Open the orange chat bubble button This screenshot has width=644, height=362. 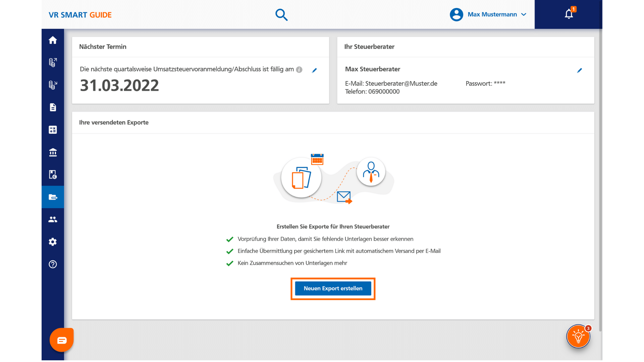coord(62,340)
